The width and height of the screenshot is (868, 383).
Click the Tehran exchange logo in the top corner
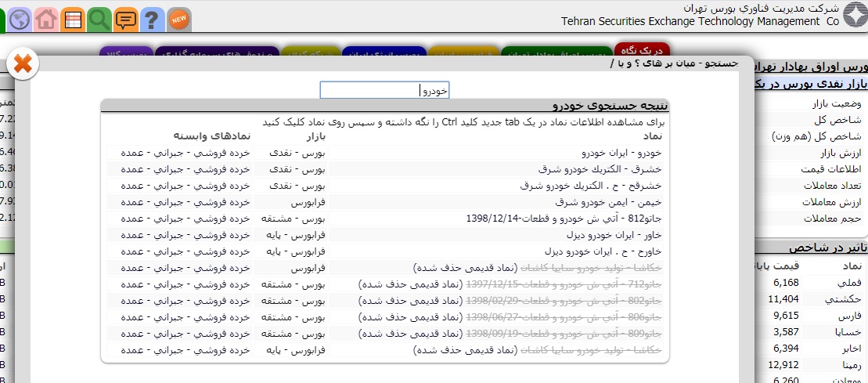855,14
